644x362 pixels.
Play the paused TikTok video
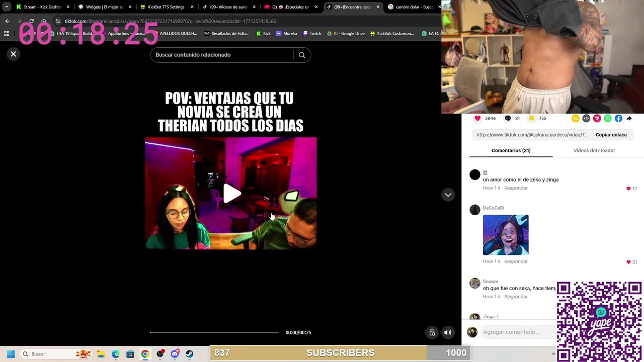[231, 194]
